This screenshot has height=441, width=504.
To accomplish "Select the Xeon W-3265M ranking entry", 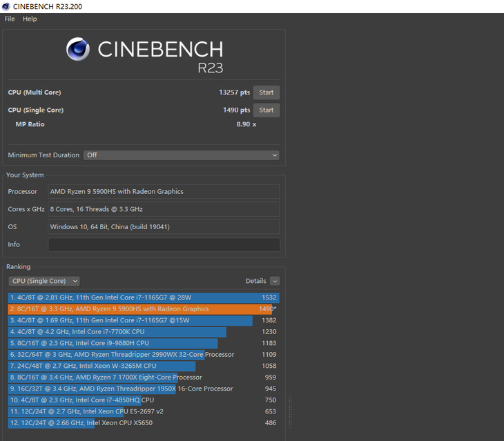I will 104,366.
